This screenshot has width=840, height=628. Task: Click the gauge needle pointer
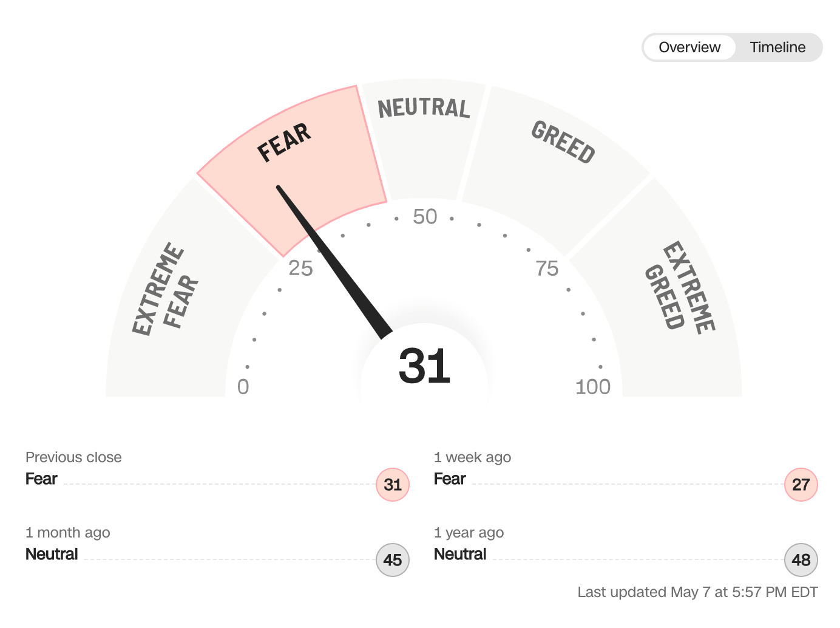pos(334,262)
